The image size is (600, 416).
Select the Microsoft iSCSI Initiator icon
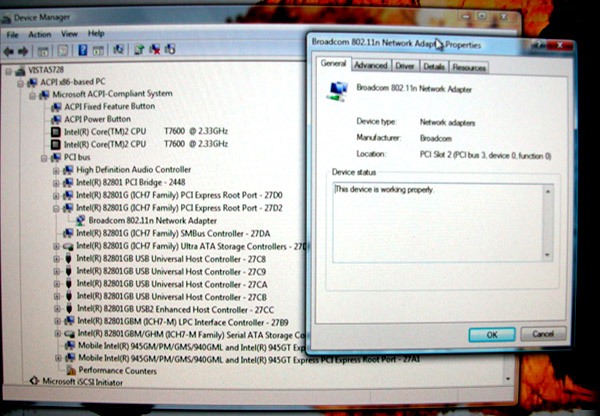pyautogui.click(x=34, y=381)
